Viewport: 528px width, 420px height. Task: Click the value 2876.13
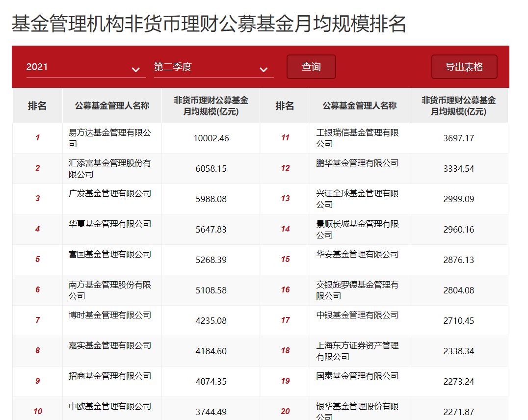[x=459, y=260]
